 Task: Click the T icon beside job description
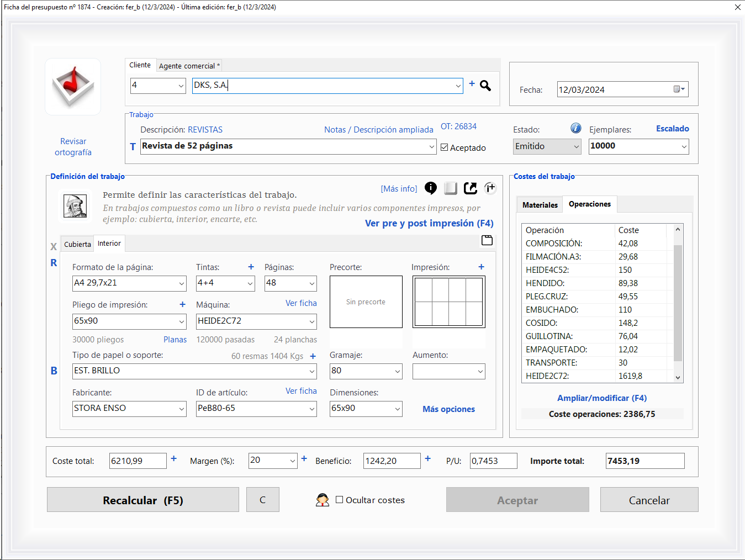133,147
